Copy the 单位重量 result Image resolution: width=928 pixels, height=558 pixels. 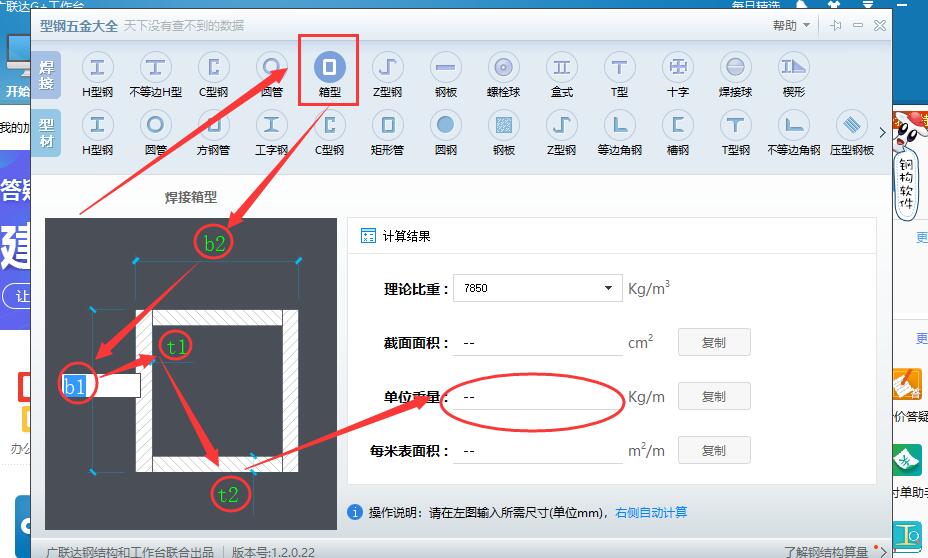pyautogui.click(x=714, y=396)
